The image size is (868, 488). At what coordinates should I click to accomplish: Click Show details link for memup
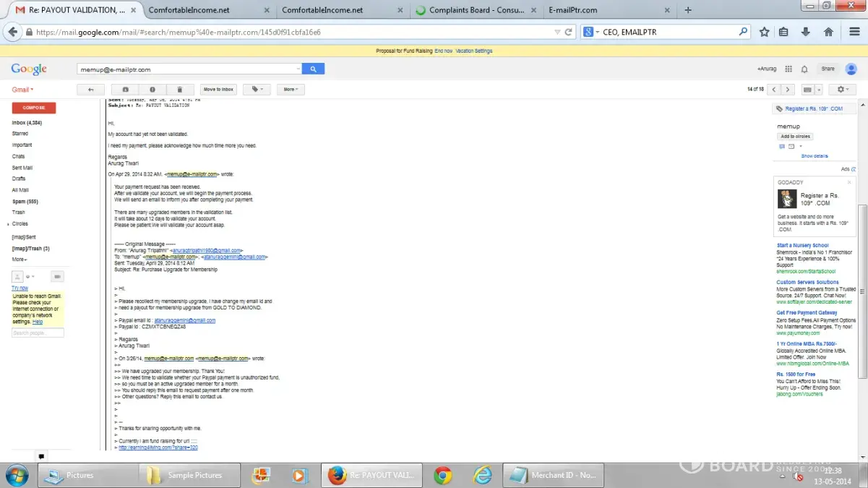tap(815, 156)
